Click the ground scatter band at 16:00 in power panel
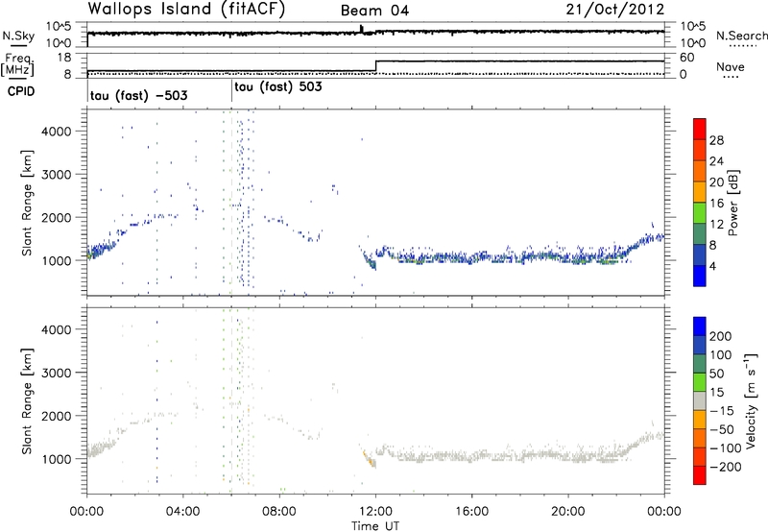768x532 pixels. click(x=471, y=257)
